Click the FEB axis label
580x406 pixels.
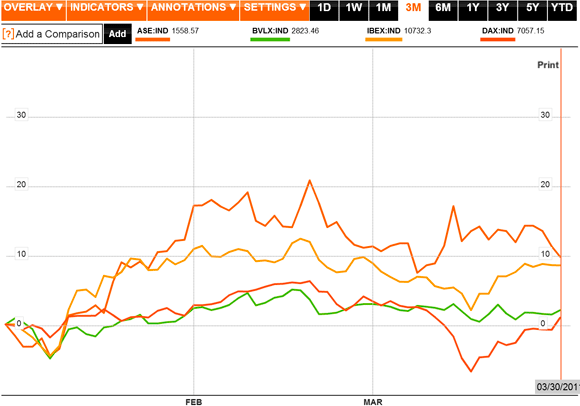pos(194,402)
